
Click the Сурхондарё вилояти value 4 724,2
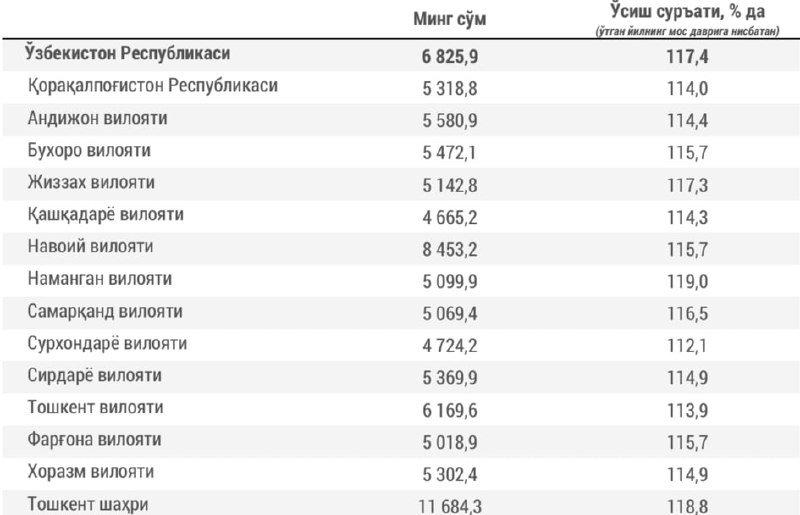point(449,345)
